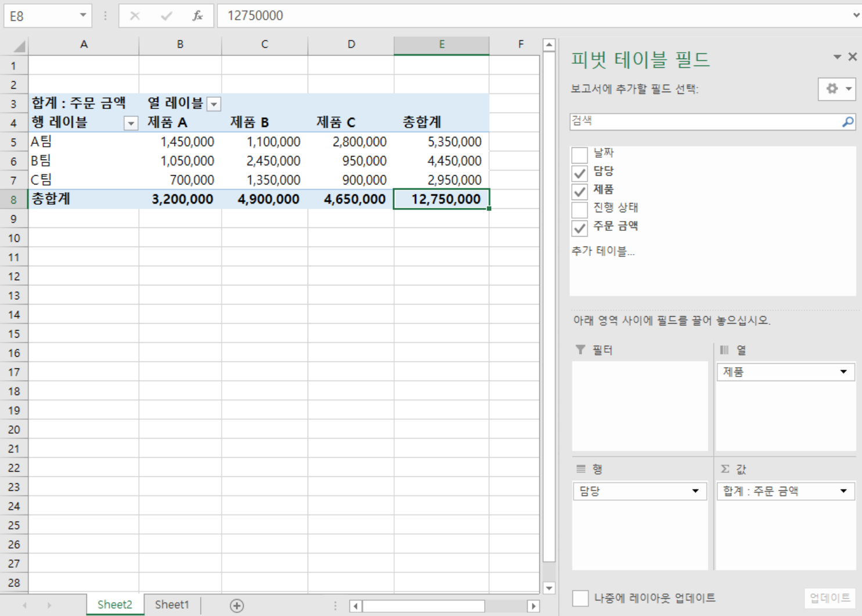Image resolution: width=862 pixels, height=616 pixels.
Task: Enable 나중에 레이아웃 업데이트 checkbox
Action: [580, 598]
